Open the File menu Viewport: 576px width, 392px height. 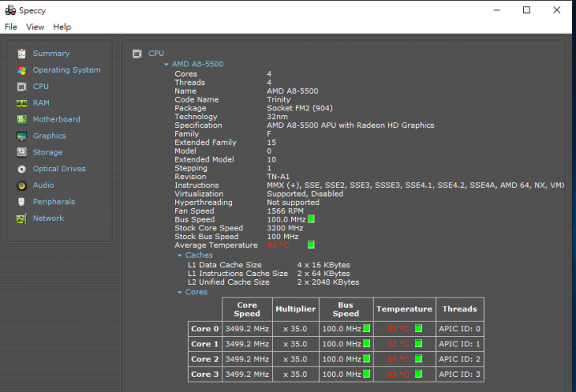(x=10, y=27)
